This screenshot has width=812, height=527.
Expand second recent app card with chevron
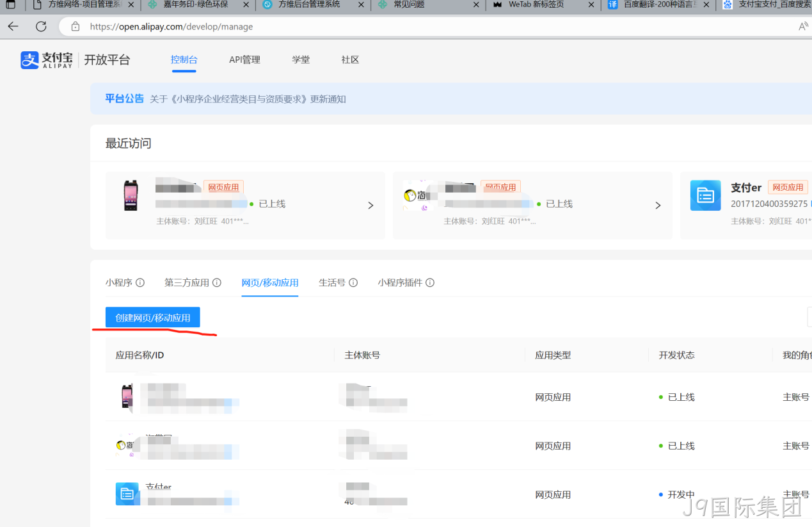pyautogui.click(x=658, y=205)
